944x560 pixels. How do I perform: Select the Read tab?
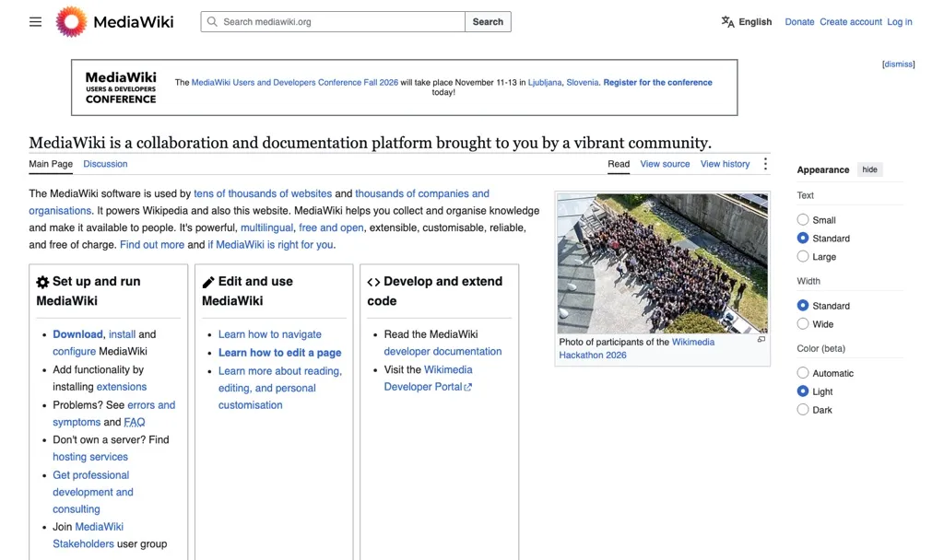coord(619,164)
